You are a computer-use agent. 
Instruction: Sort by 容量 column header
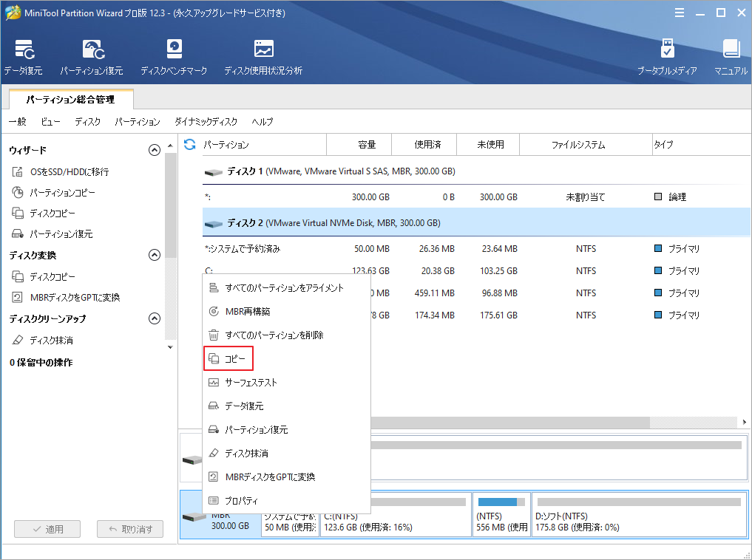359,145
